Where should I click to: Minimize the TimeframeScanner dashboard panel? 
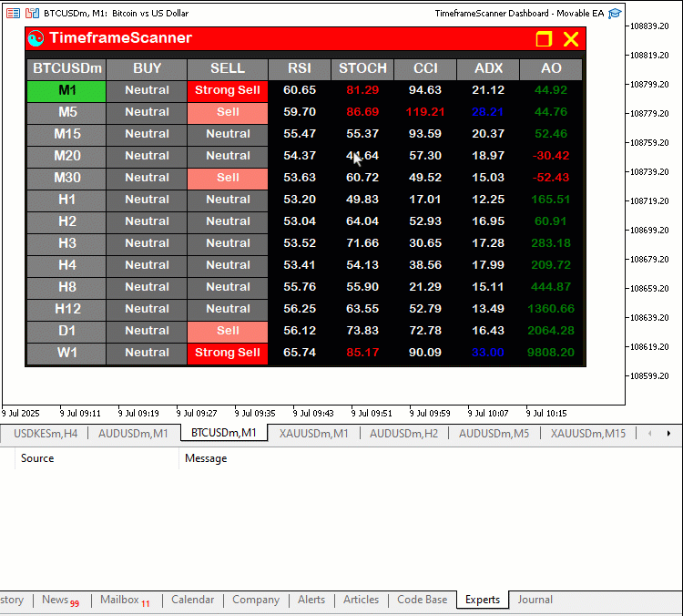point(544,39)
